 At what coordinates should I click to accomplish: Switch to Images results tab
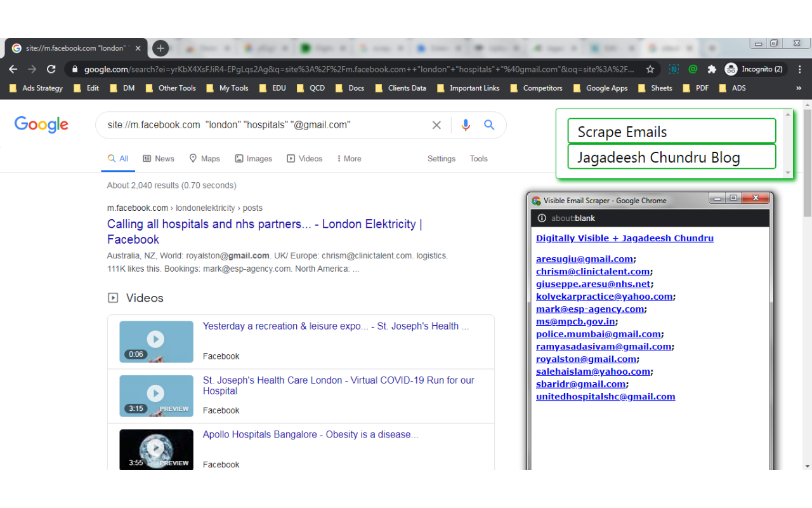coord(253,159)
